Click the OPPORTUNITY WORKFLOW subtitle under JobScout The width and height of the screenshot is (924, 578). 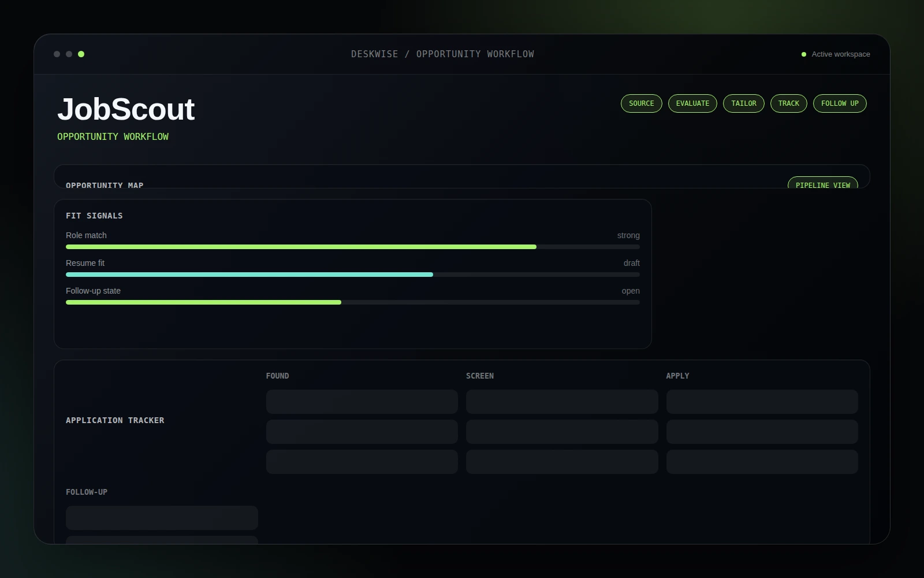(x=113, y=136)
